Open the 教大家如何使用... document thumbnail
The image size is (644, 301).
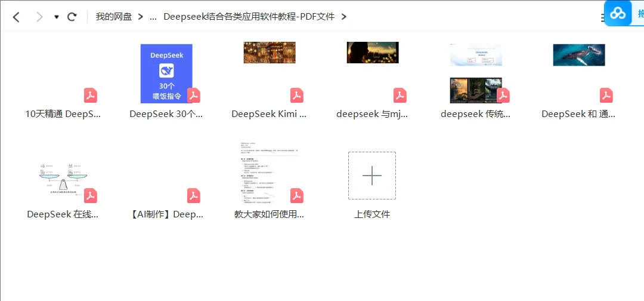click(x=270, y=173)
